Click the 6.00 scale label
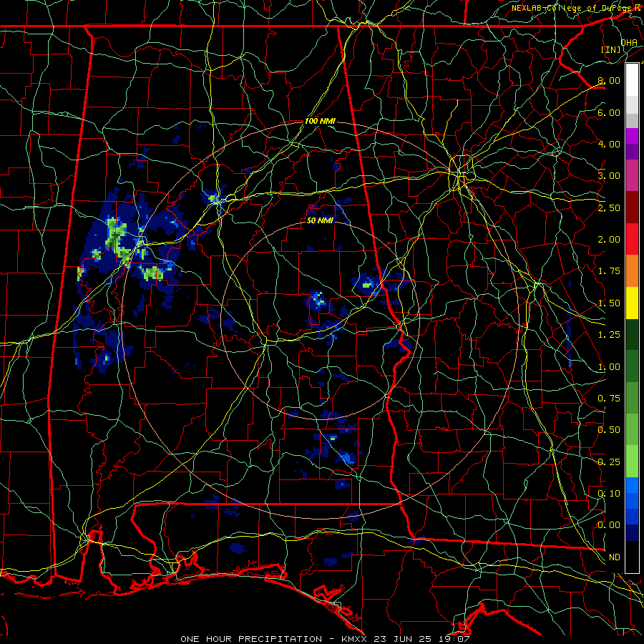Viewport: 644px width, 644px height. pyautogui.click(x=609, y=112)
